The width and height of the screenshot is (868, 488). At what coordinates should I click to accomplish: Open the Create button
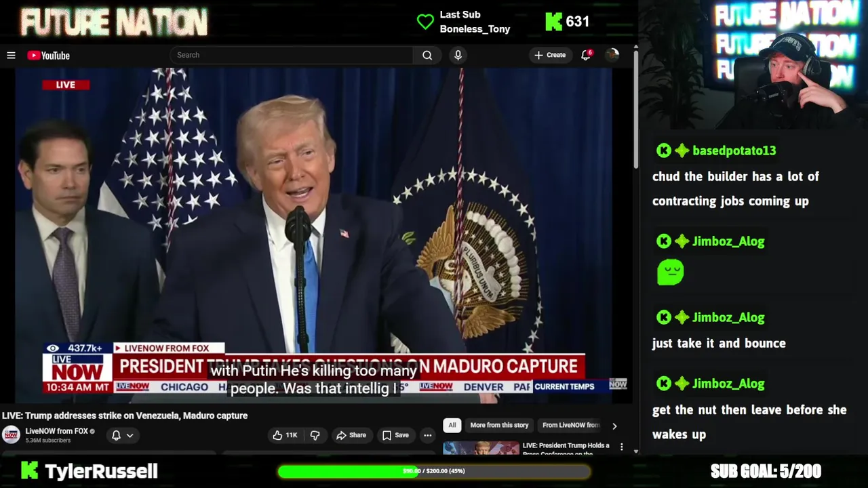[550, 55]
